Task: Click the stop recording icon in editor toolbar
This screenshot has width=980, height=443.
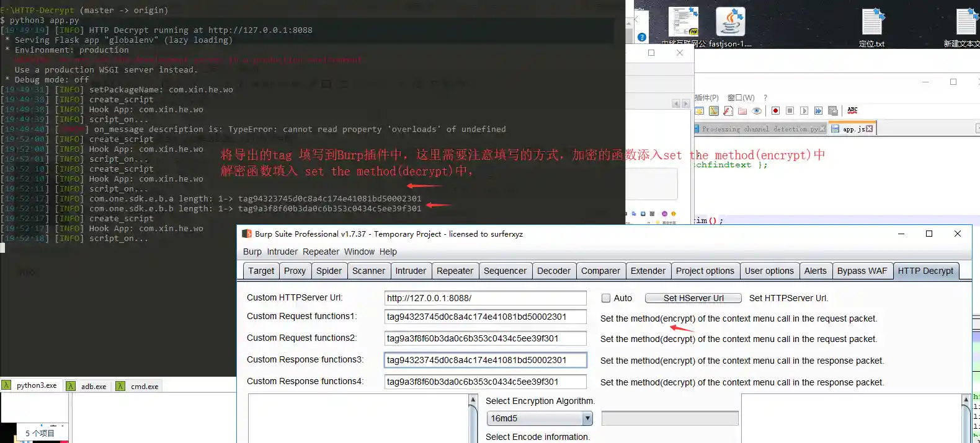Action: (x=790, y=111)
